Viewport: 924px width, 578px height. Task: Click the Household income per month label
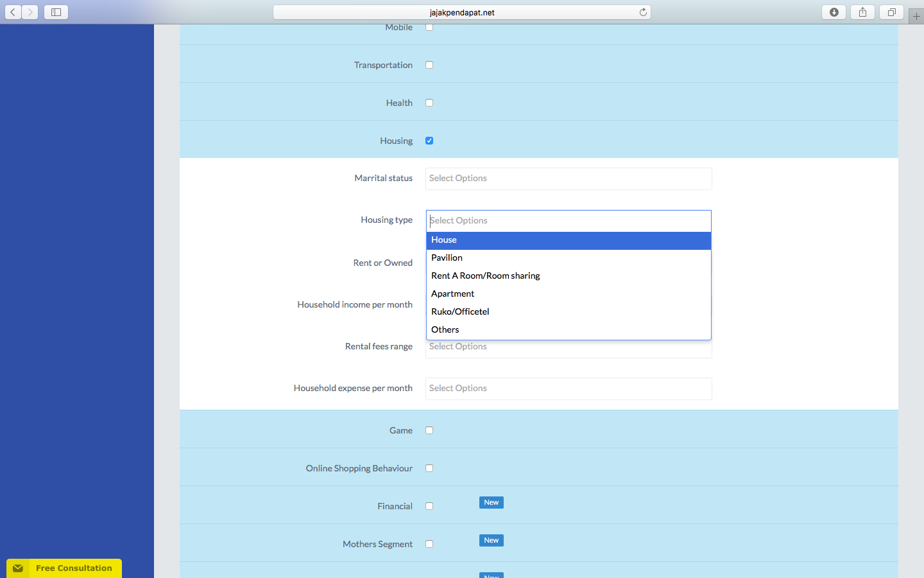[355, 304]
